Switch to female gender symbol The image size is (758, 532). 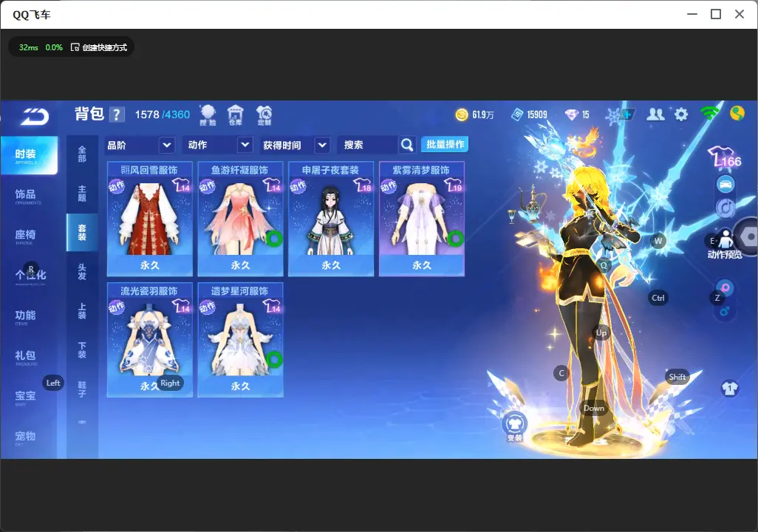tap(725, 287)
